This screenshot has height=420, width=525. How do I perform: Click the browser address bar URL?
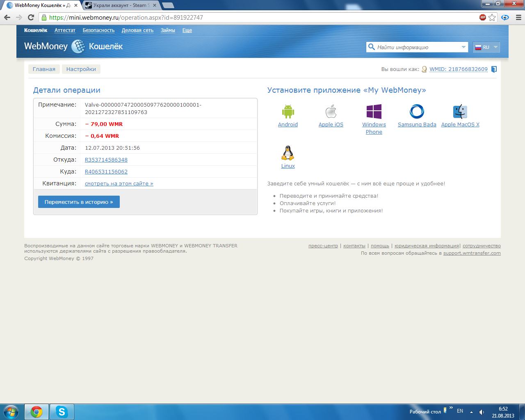point(126,18)
